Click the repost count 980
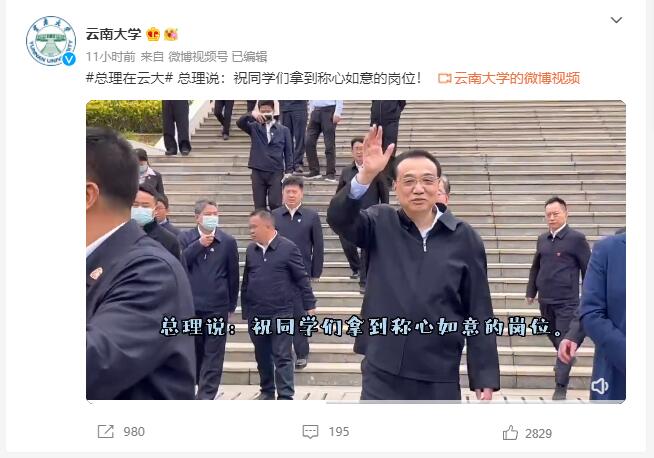This screenshot has width=654, height=458. 134,432
